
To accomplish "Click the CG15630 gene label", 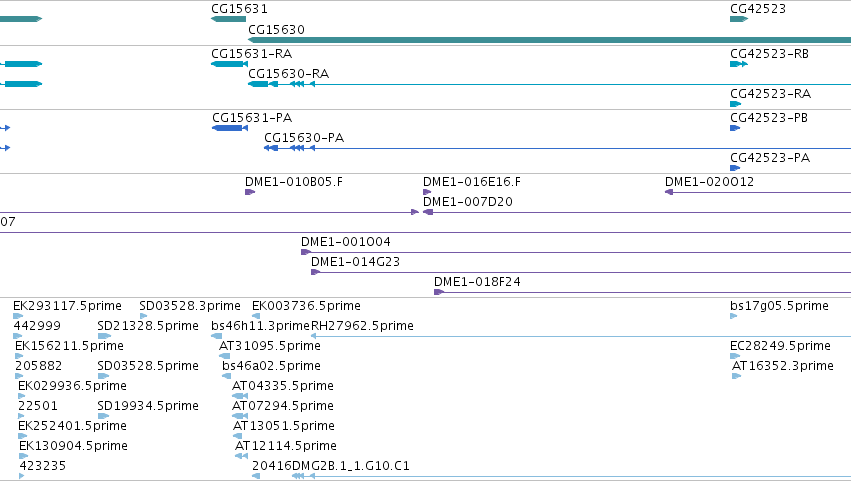I will (276, 30).
